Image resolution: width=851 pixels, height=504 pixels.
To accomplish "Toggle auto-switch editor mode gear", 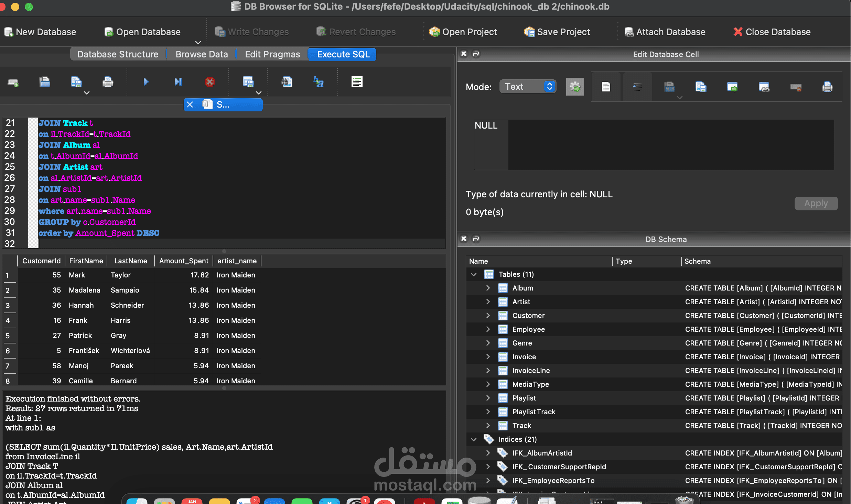I will (575, 87).
